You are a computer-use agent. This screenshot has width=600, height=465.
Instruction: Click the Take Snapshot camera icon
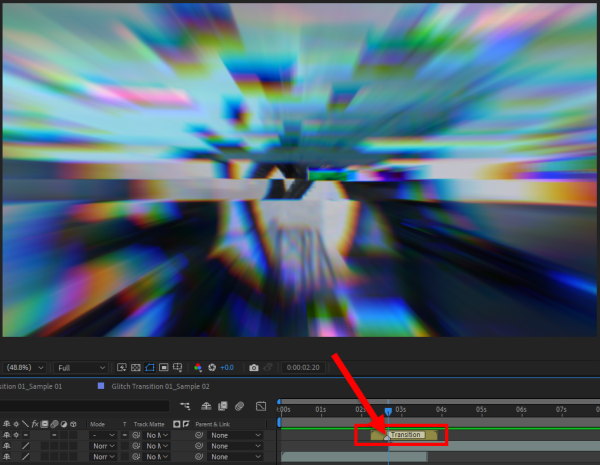point(254,368)
